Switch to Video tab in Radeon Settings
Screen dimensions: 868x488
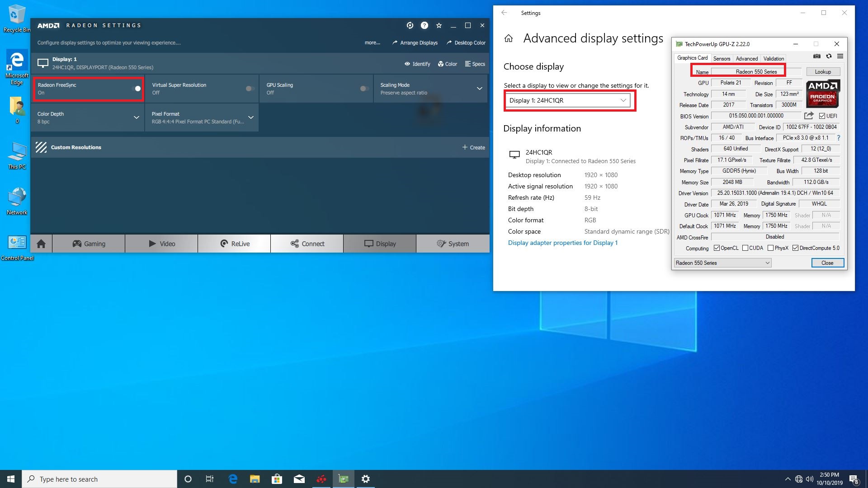pos(161,244)
